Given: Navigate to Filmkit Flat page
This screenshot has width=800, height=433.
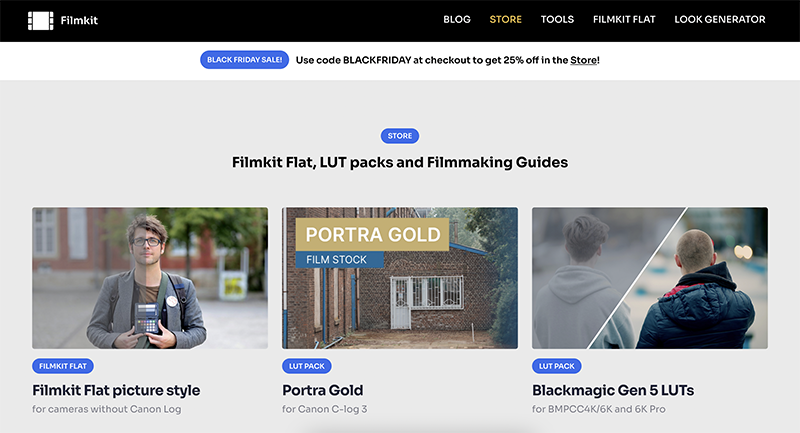Looking at the screenshot, I should pos(624,20).
